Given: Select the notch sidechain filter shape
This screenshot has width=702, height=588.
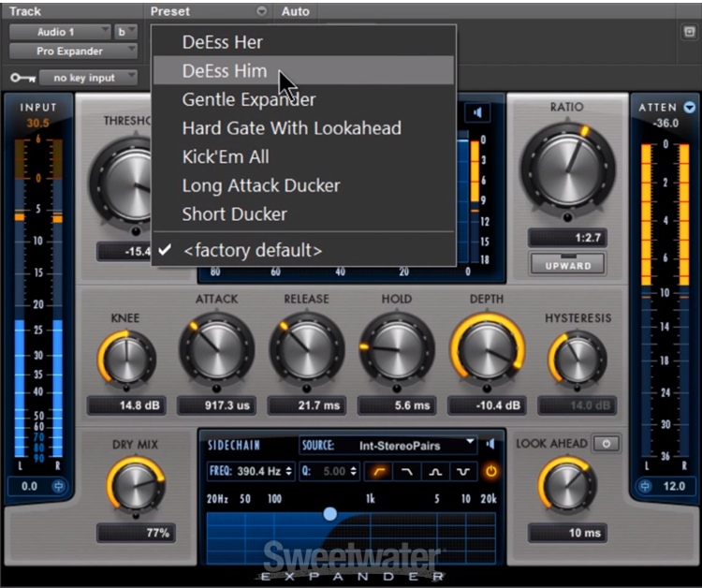Looking at the screenshot, I should tap(462, 471).
